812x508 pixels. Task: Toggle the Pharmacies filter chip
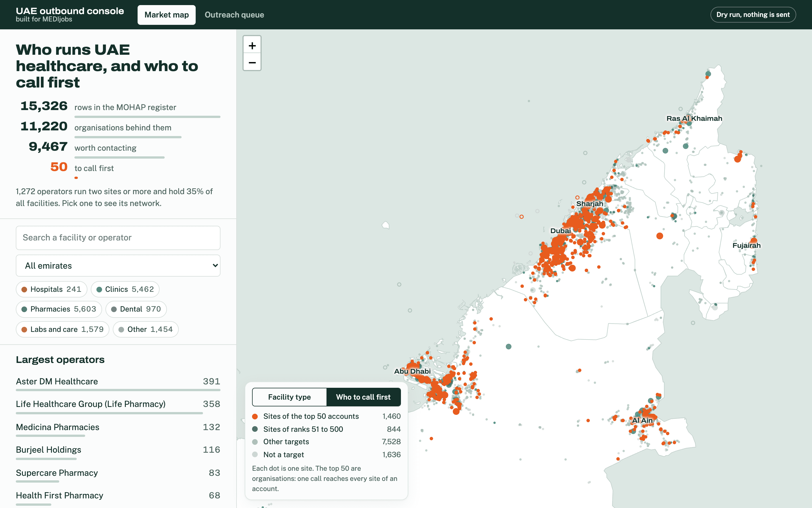tap(59, 309)
